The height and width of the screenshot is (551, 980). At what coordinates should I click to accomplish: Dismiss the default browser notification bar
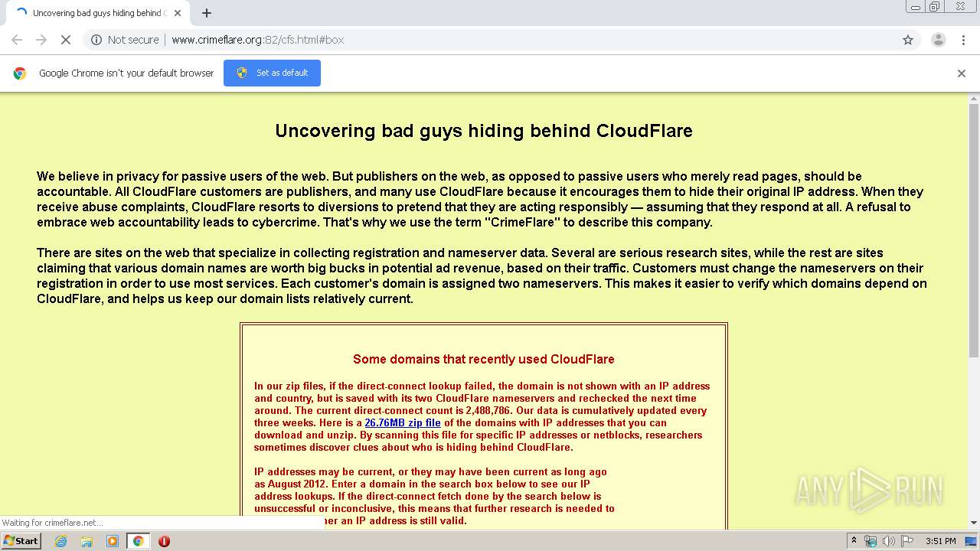[961, 73]
